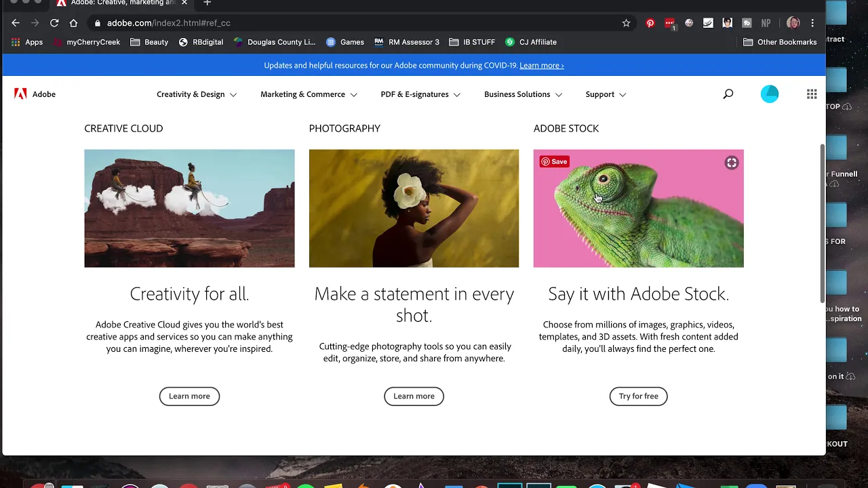Open the Other Bookmarks folder
Screen dimensions: 868x488
pos(780,42)
